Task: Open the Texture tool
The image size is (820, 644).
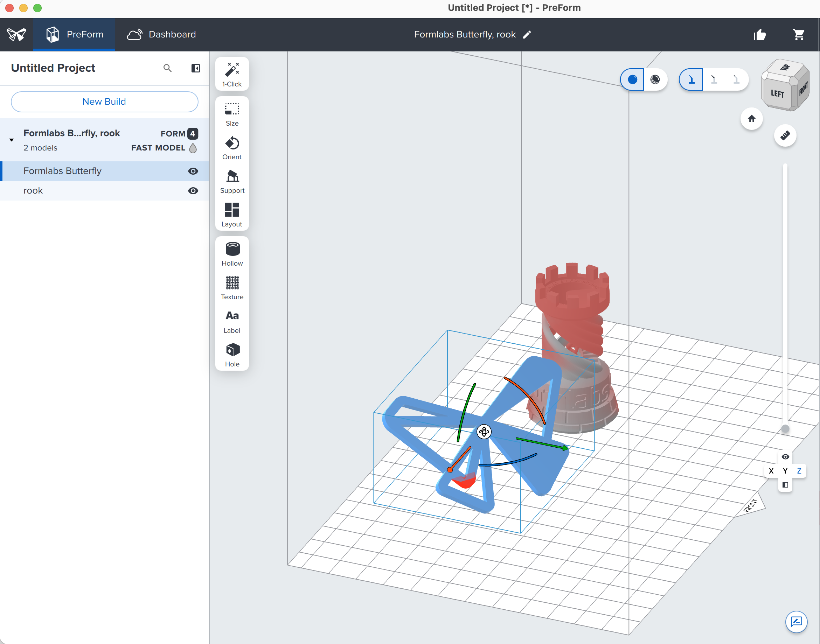Action: click(x=232, y=288)
